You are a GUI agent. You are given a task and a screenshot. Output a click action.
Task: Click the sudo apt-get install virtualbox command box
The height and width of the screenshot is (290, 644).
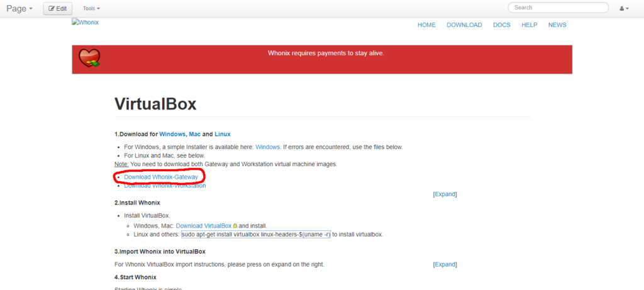(256, 235)
